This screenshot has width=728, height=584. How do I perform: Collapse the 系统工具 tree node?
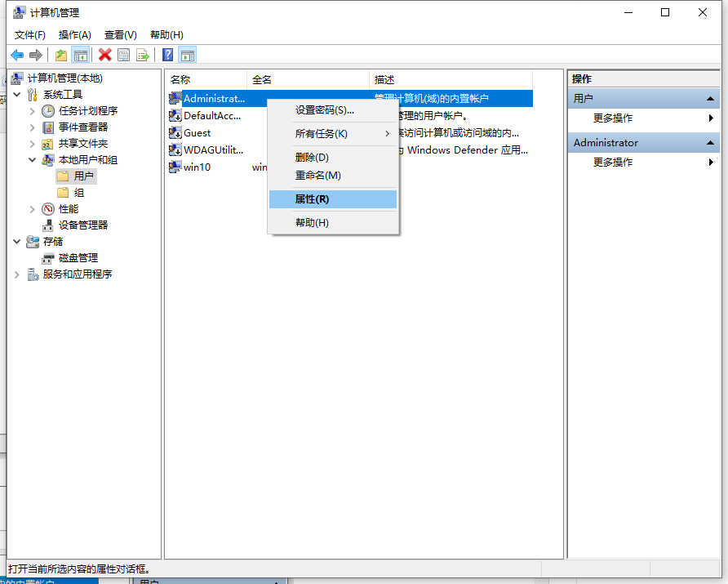pyautogui.click(x=17, y=95)
